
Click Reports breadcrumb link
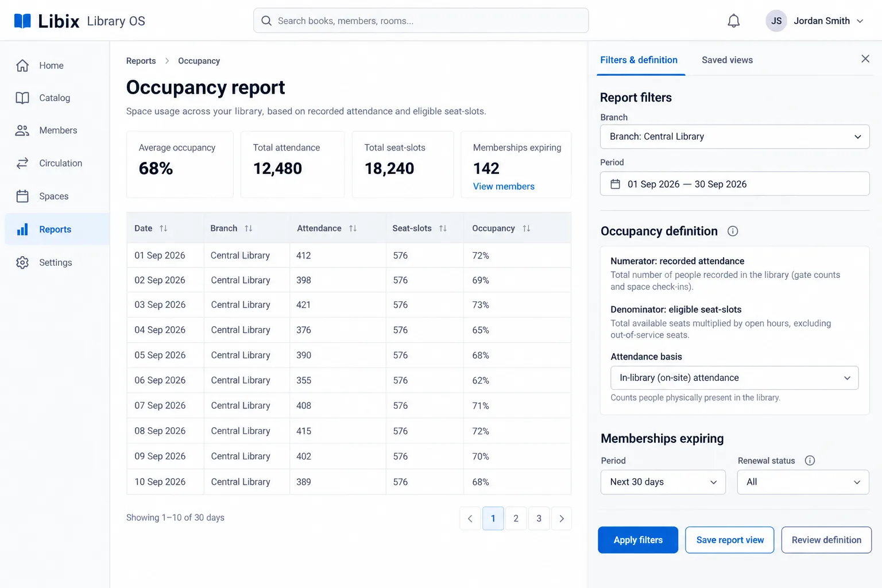[141, 61]
